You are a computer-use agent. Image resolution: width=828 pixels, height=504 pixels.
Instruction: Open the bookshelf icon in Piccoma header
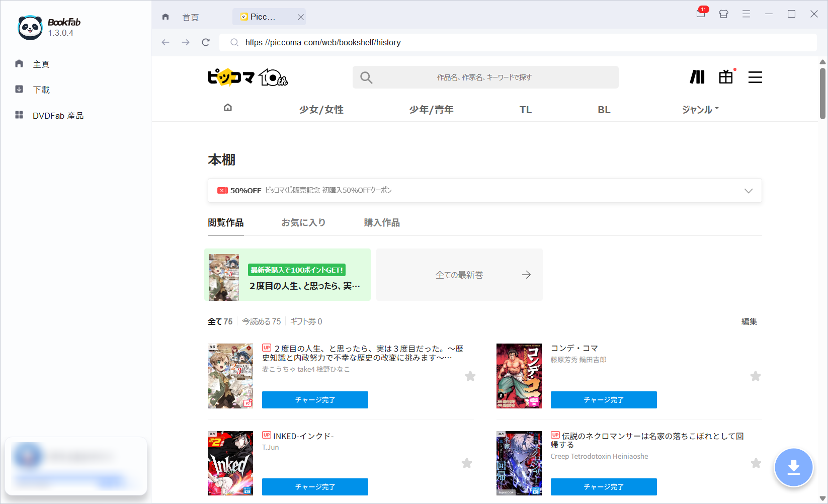click(x=697, y=77)
